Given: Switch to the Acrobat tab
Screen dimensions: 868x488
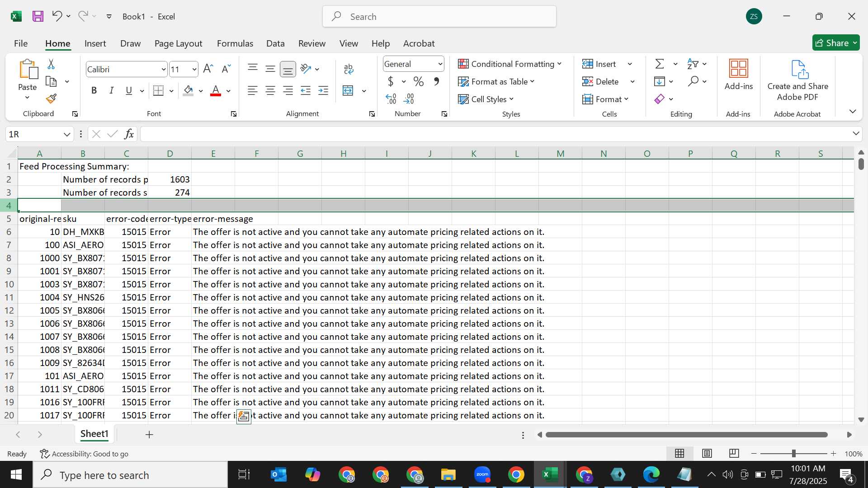Looking at the screenshot, I should [419, 43].
